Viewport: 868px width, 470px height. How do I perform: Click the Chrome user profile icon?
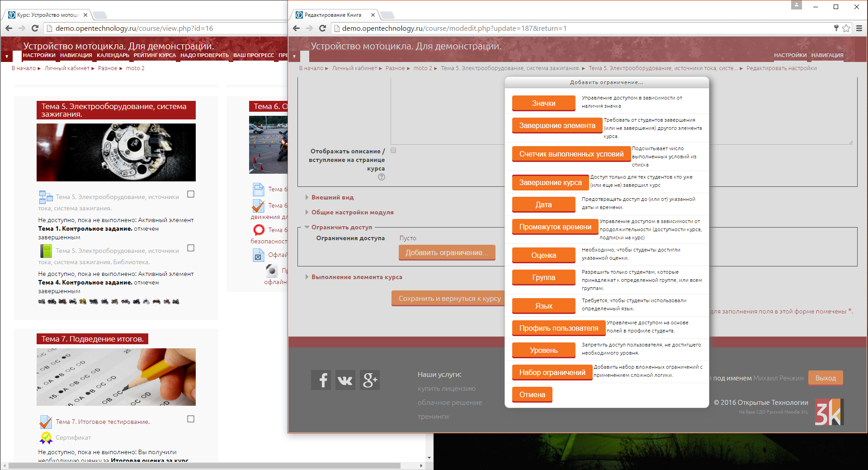point(797,5)
